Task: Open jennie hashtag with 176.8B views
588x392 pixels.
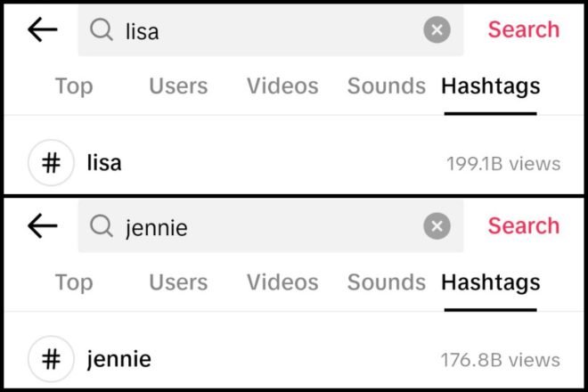Action: (294, 359)
